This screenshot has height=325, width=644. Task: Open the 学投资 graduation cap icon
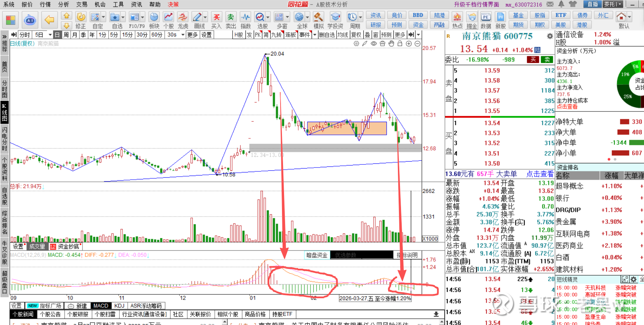click(x=335, y=17)
